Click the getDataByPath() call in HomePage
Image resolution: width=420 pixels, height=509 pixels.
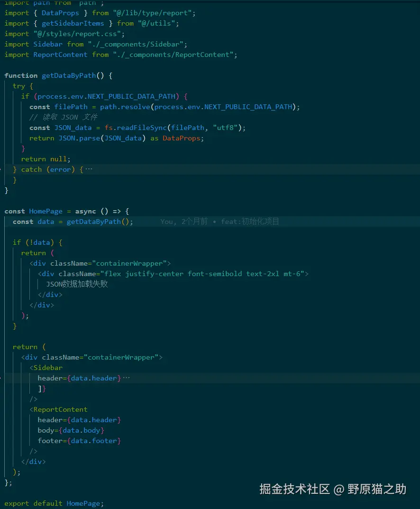coord(100,222)
